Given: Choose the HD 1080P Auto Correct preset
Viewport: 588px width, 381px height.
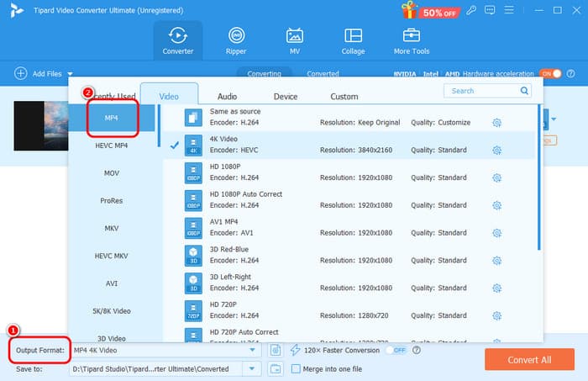Looking at the screenshot, I should (x=349, y=200).
